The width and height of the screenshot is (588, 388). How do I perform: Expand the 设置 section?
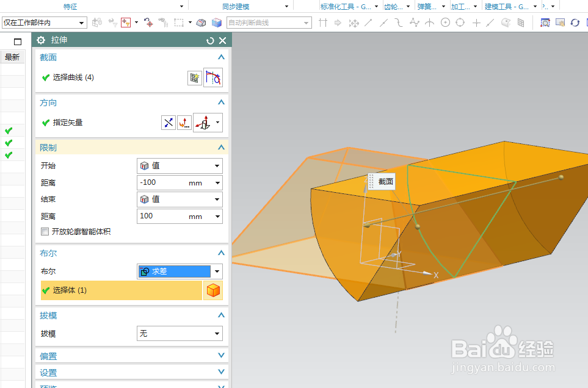click(221, 372)
